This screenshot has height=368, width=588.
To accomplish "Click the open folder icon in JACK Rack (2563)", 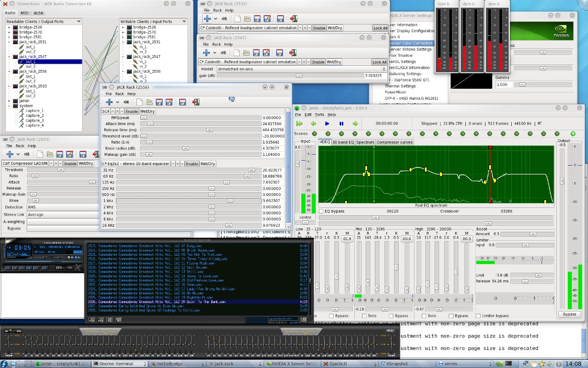I will tap(50, 154).
